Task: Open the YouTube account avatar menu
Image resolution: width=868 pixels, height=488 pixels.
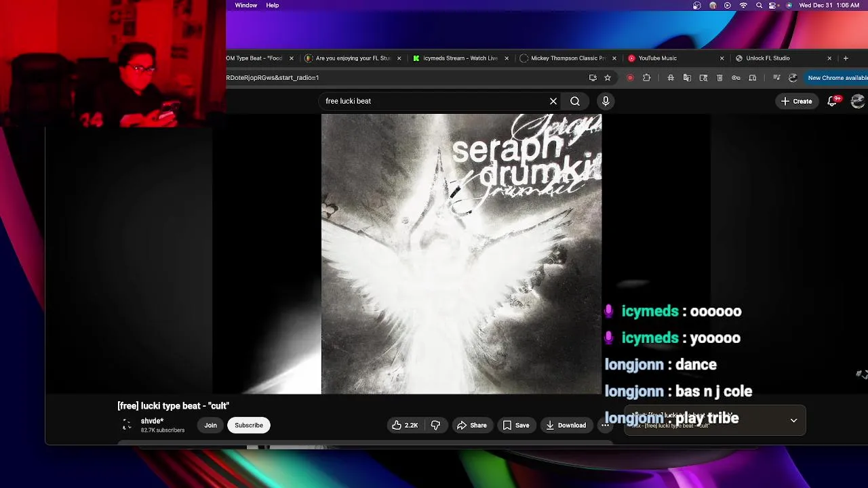Action: [x=858, y=101]
